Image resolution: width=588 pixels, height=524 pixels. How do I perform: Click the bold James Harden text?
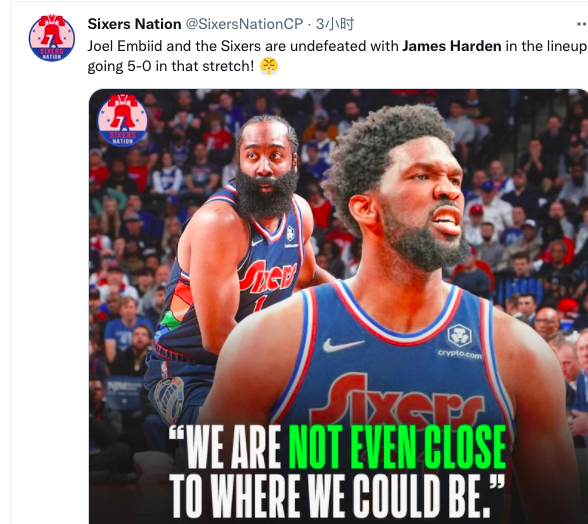click(x=452, y=46)
